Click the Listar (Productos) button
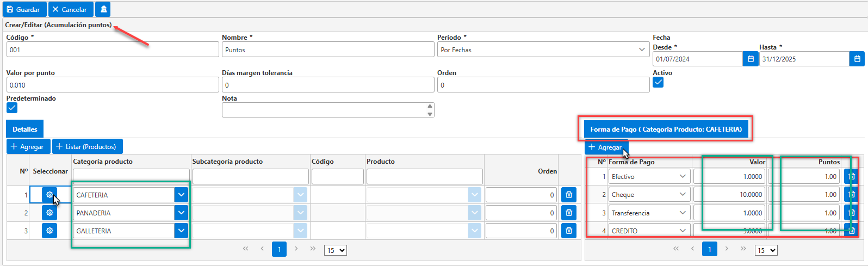The image size is (868, 266). [88, 146]
